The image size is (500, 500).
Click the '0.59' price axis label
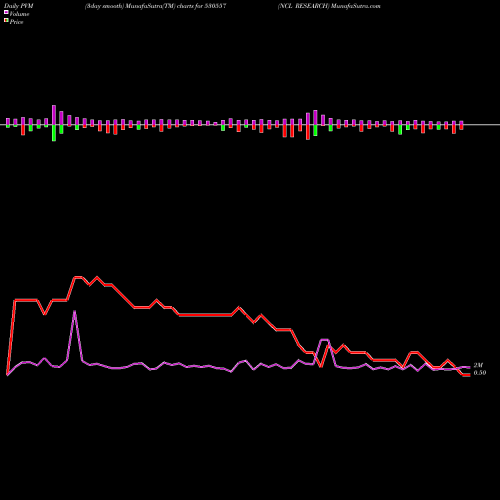pos(480,373)
